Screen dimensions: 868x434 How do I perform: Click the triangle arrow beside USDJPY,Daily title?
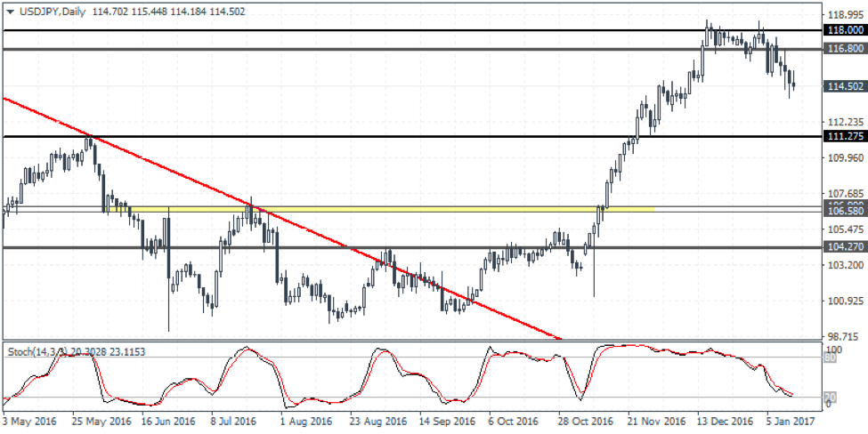coord(10,12)
